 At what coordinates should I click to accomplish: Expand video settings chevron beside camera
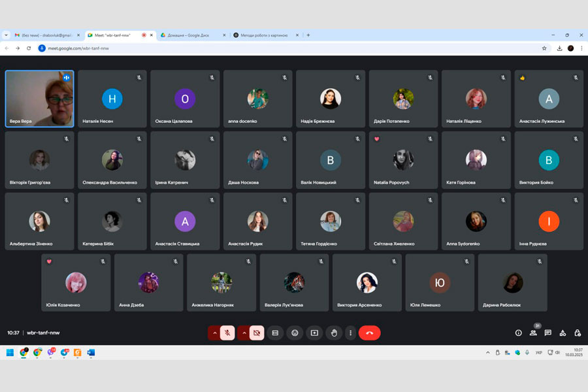coord(244,333)
